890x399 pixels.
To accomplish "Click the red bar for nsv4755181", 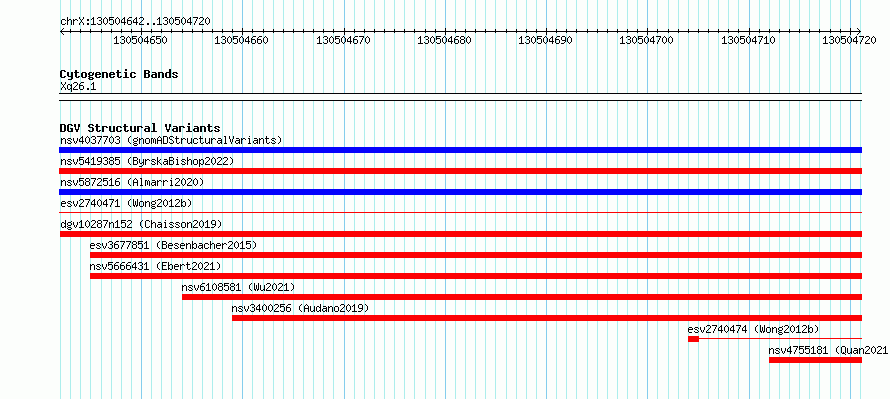I will 815,360.
